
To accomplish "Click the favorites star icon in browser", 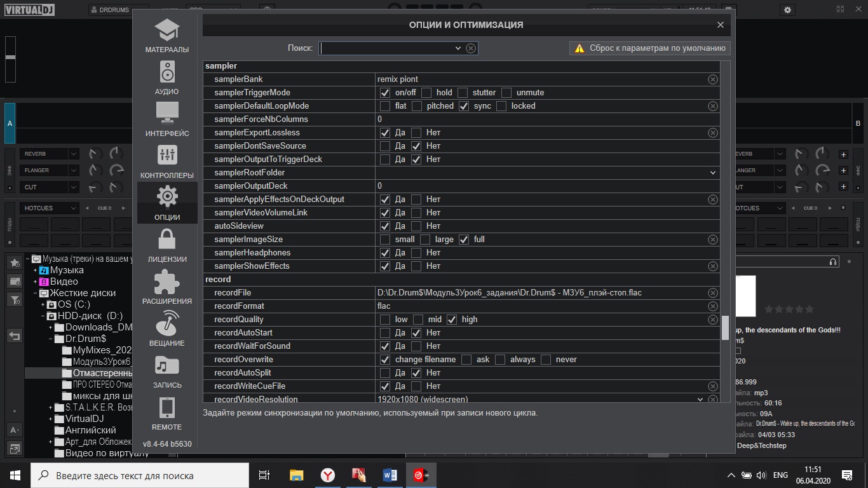I will (x=15, y=262).
